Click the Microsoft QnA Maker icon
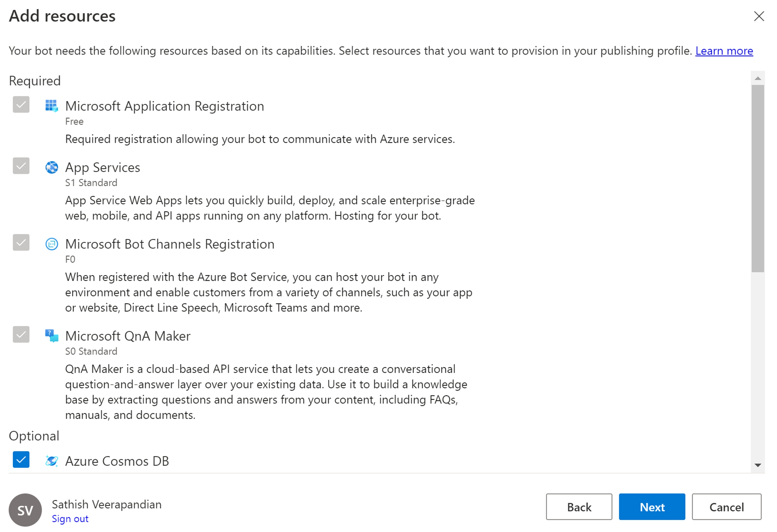Screen dimensions: 777x532 click(x=51, y=335)
